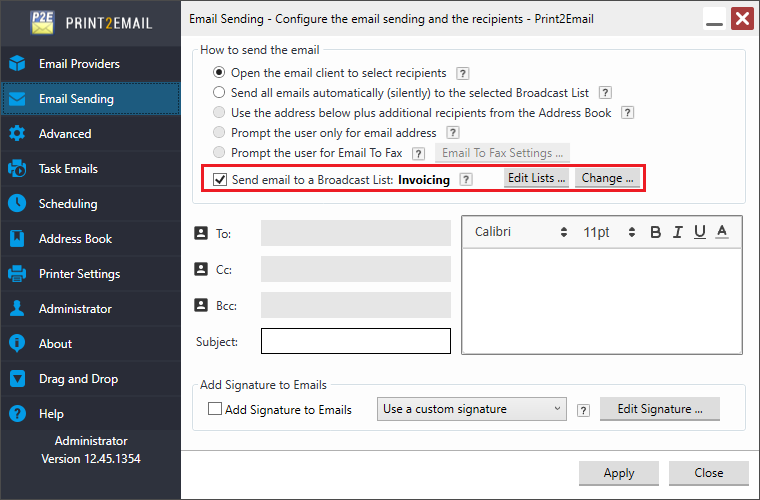Viewport: 760px width, 500px height.
Task: Click the Task Emails printer-clock icon
Action: click(x=17, y=169)
